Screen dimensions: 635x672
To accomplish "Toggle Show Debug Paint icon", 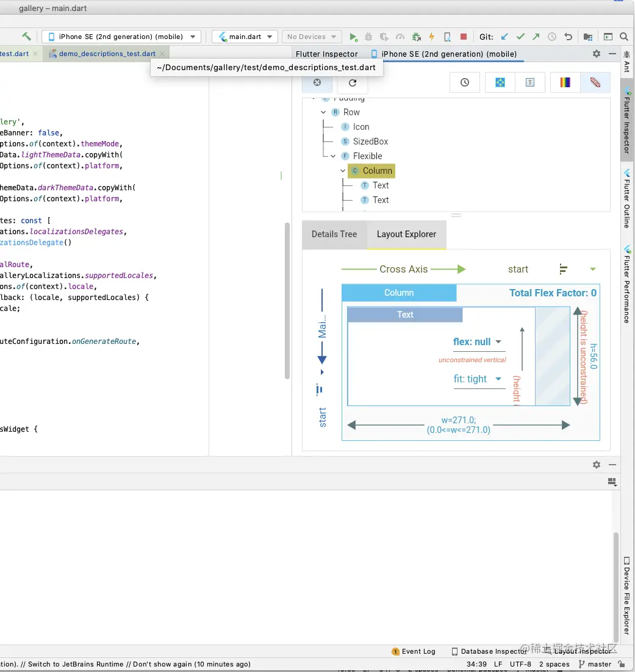I will pyautogui.click(x=500, y=82).
